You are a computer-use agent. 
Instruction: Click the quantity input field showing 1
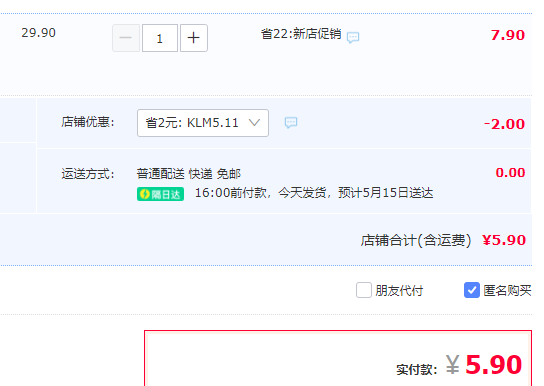pyautogui.click(x=160, y=38)
